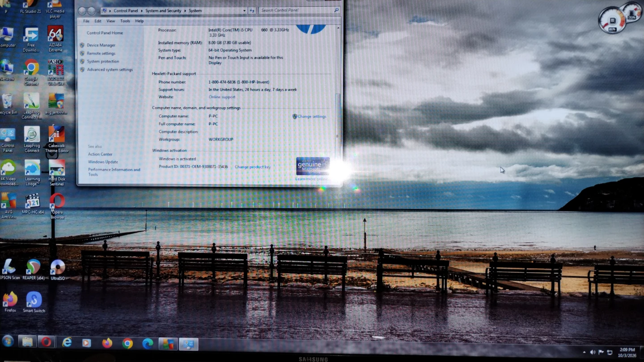Screen dimensions: 644x362
Task: Launch Opera Browser from the desktop
Action: pyautogui.click(x=57, y=206)
